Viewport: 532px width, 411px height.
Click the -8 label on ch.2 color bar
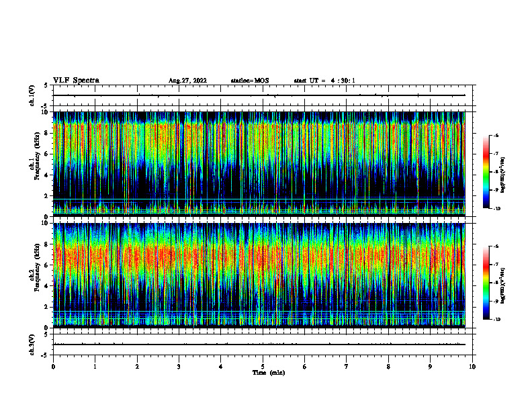pos(496,283)
